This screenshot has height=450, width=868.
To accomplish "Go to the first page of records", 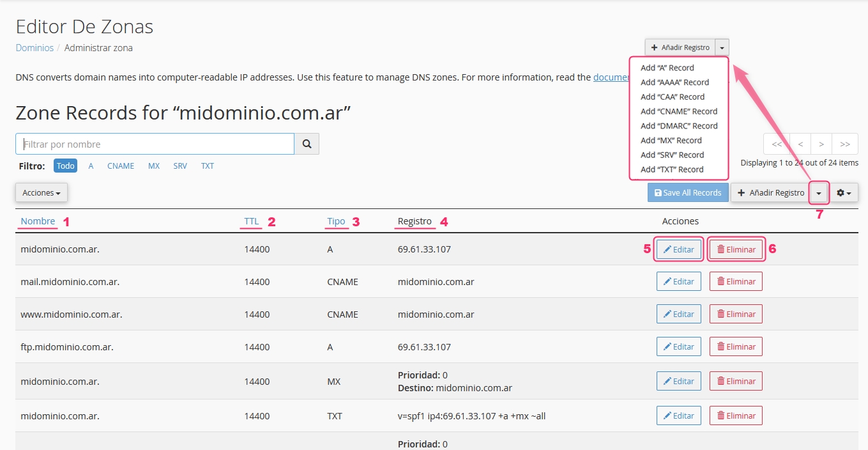I will tap(777, 144).
